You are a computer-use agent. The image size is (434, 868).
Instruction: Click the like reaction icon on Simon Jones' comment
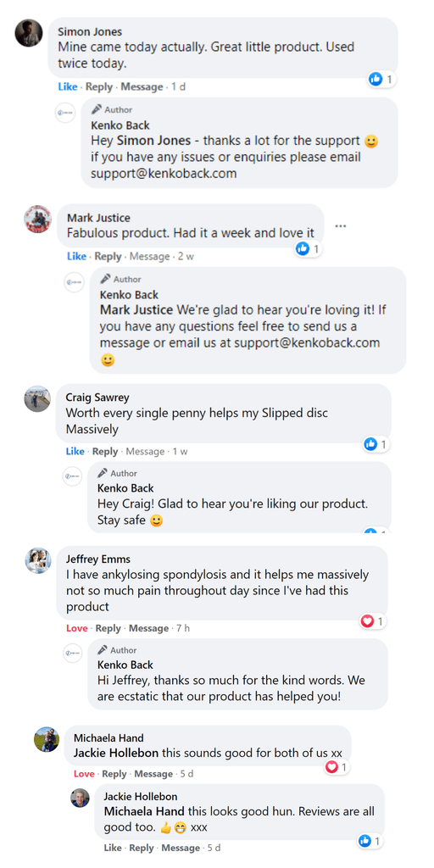pos(376,79)
